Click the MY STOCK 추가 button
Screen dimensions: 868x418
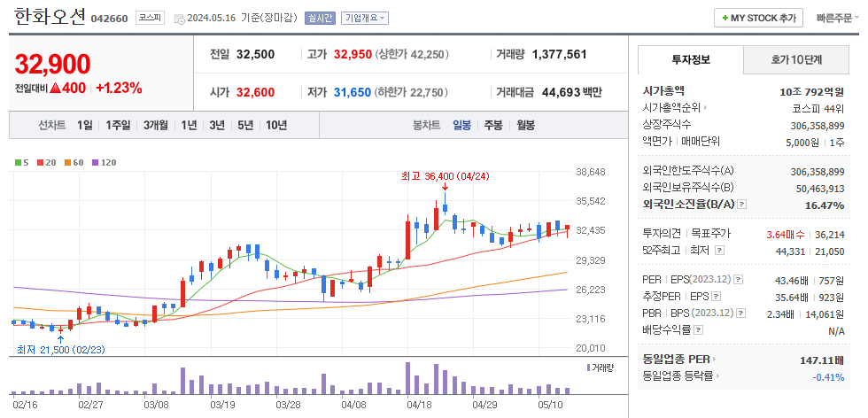[x=758, y=18]
